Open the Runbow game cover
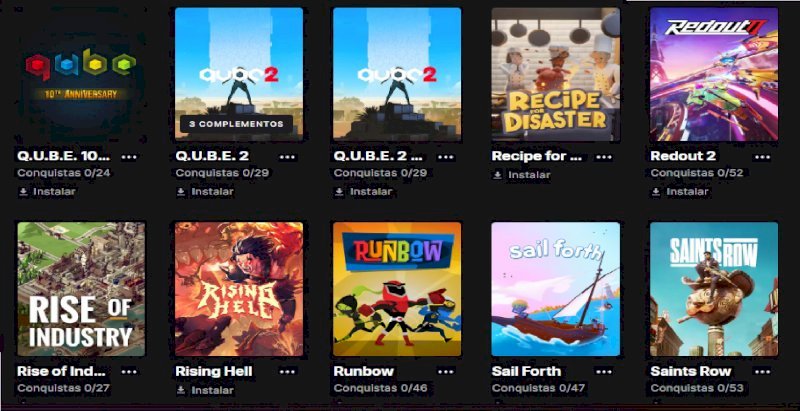This screenshot has width=800, height=411. (397, 289)
